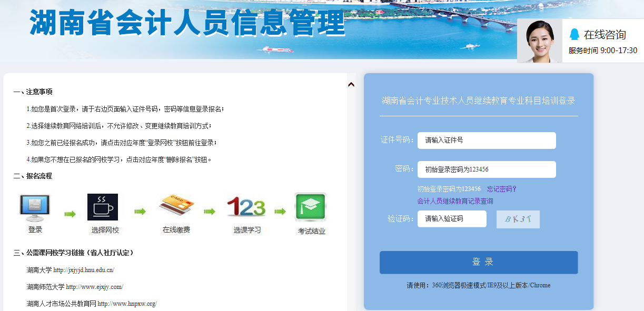Viewport: 644px width, 311px height.
Task: Collapse the notice panel with the chevron arrow
Action: pyautogui.click(x=351, y=84)
